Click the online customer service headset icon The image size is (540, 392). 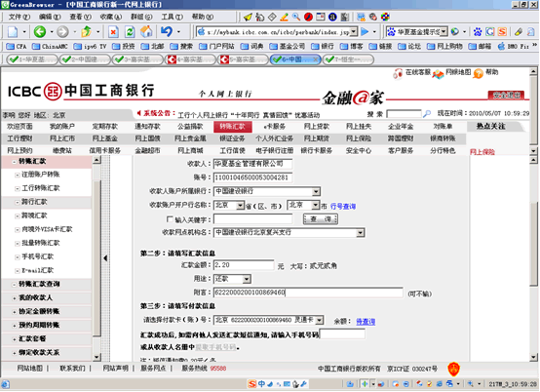pos(398,73)
